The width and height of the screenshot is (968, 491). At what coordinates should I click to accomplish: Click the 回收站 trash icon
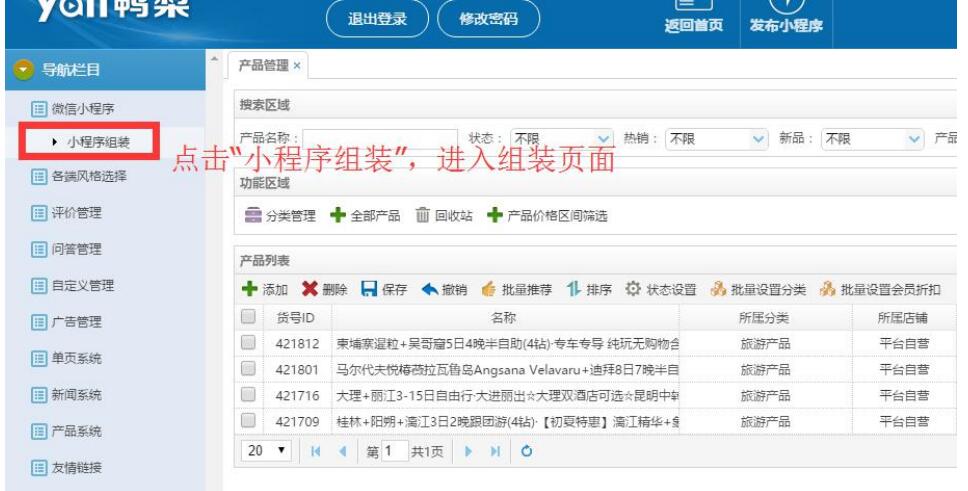(423, 215)
